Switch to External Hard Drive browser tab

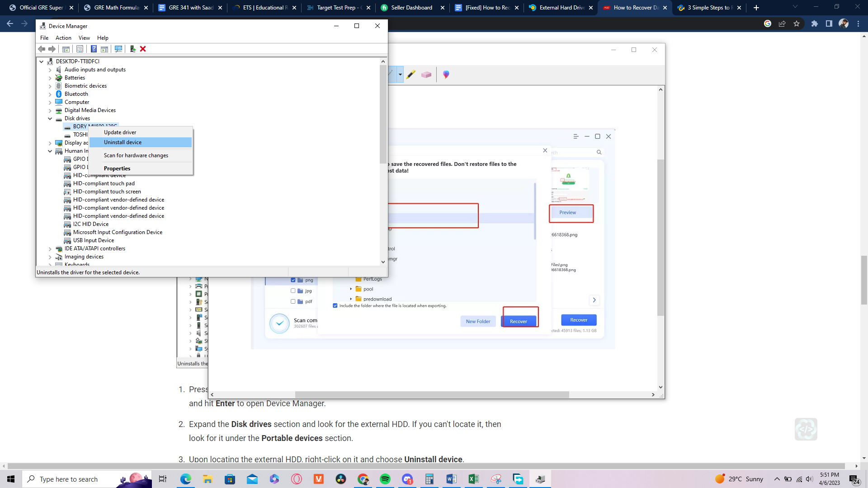pyautogui.click(x=561, y=8)
